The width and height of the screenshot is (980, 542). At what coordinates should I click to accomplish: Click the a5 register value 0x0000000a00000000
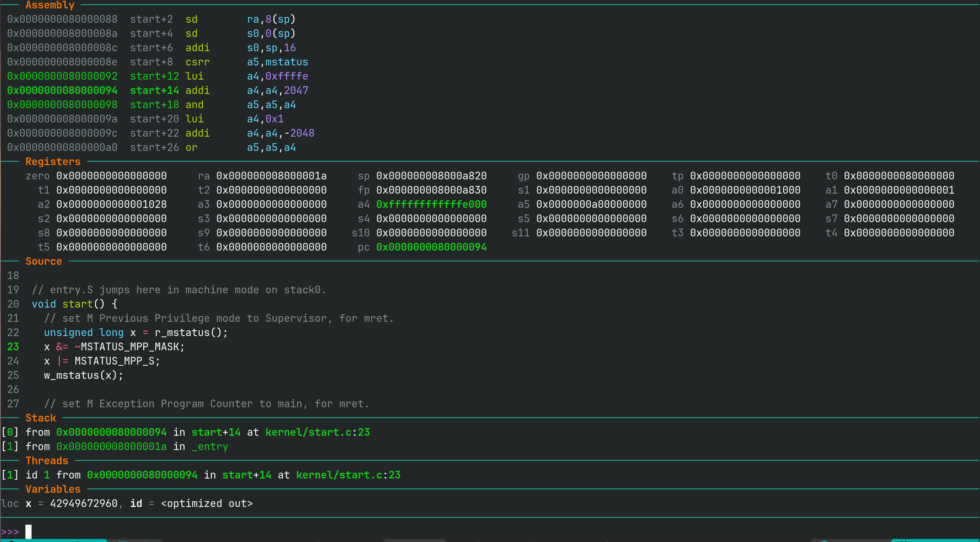click(x=592, y=204)
